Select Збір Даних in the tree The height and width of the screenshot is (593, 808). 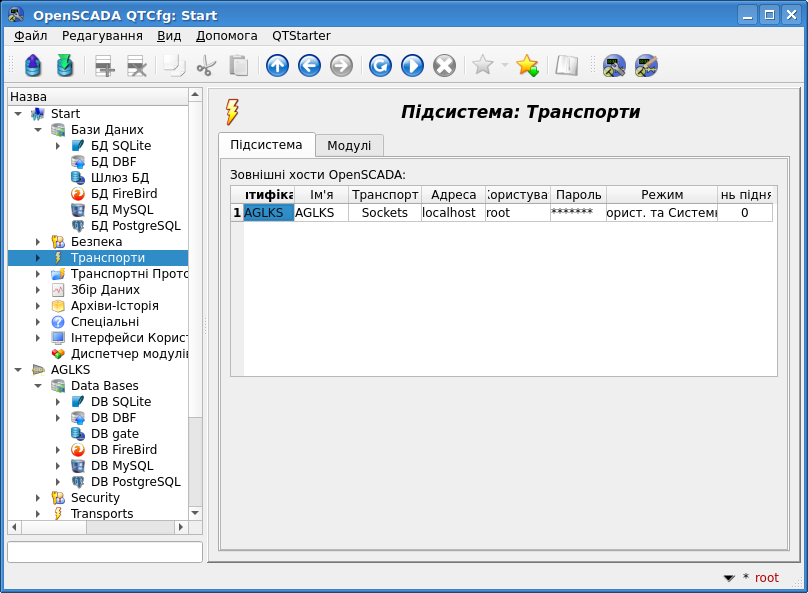[105, 290]
